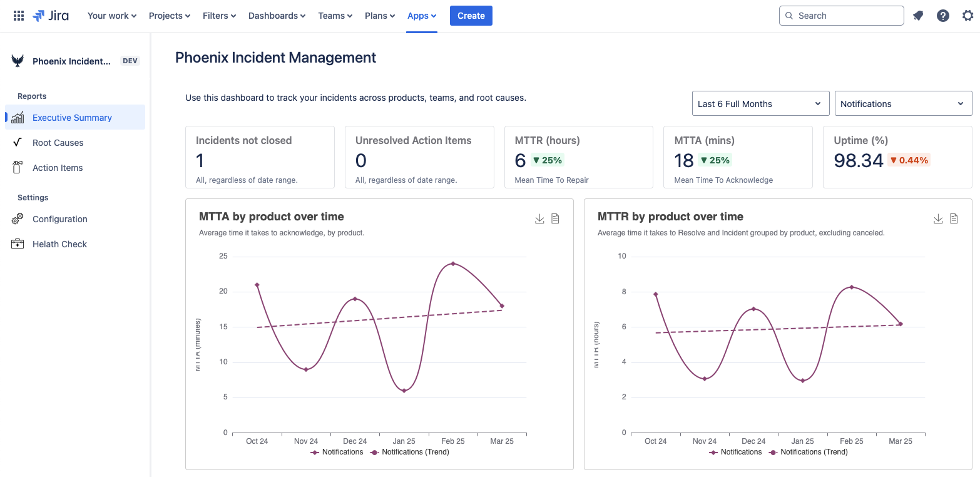Download the MTTA by product chart
Screen dimensions: 980x477
[539, 218]
